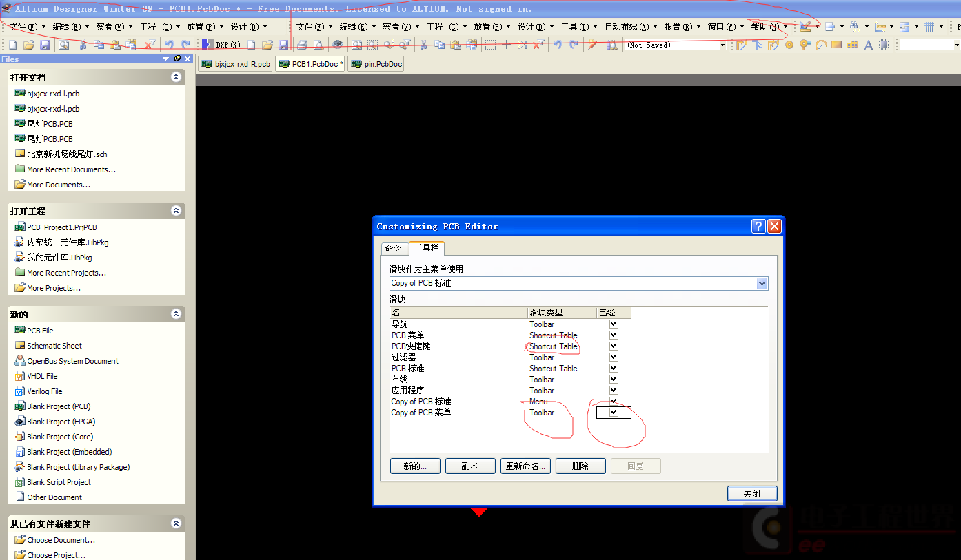Click the Print icon in the toolbar
The height and width of the screenshot is (560, 961).
click(x=302, y=45)
